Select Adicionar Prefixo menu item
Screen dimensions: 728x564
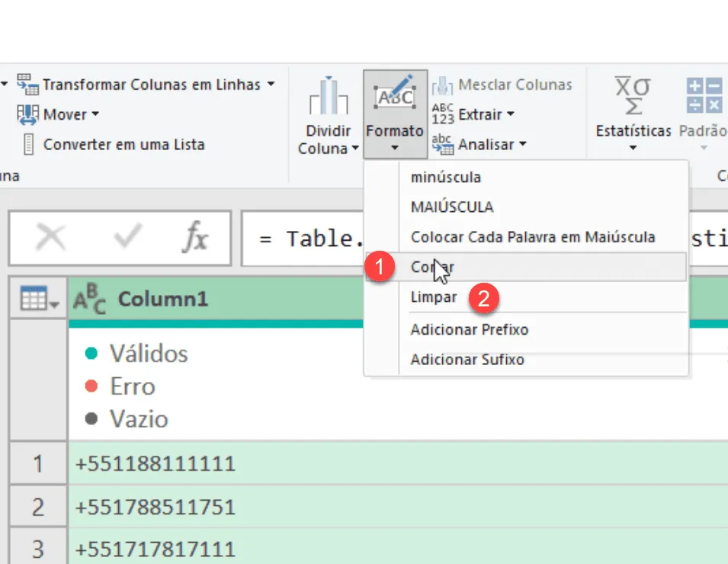tap(525, 329)
